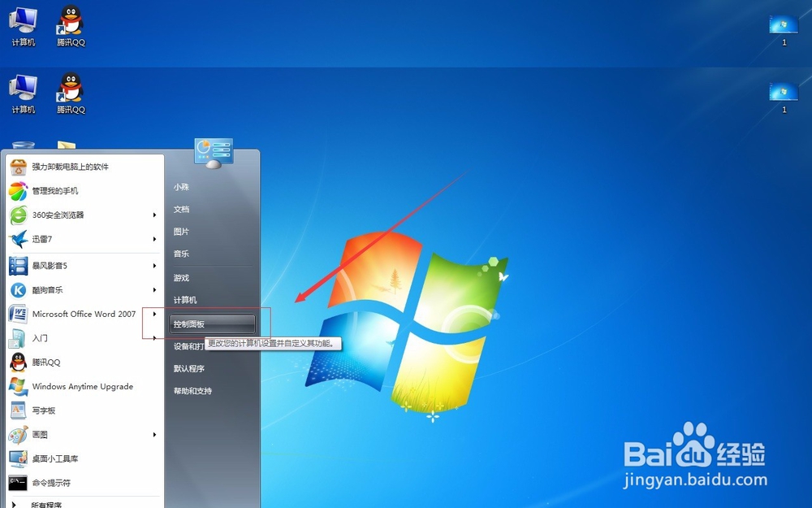The height and width of the screenshot is (508, 812).
Task: Expand jump list arrow for Word 2007
Action: [154, 314]
